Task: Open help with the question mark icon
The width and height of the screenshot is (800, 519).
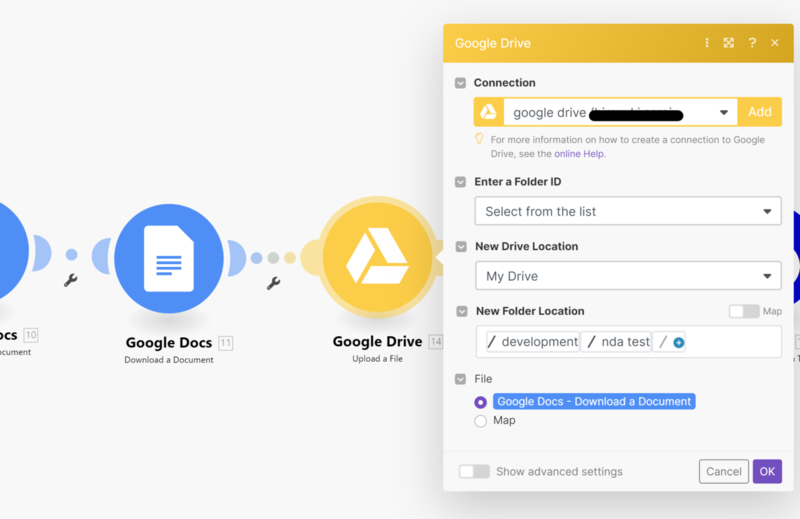Action: [x=752, y=43]
